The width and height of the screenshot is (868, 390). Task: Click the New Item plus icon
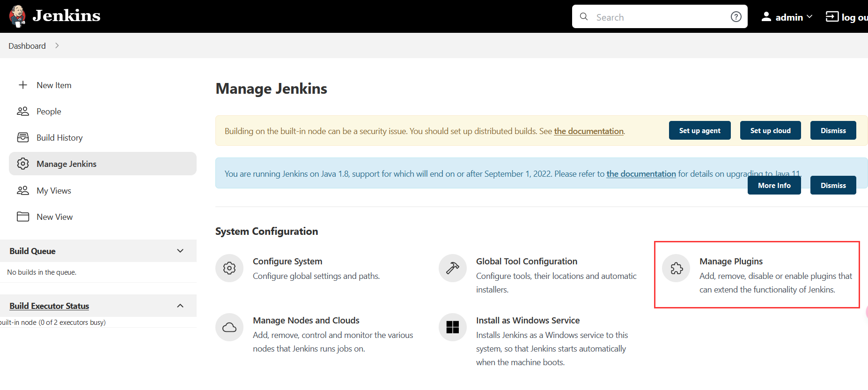coord(23,85)
